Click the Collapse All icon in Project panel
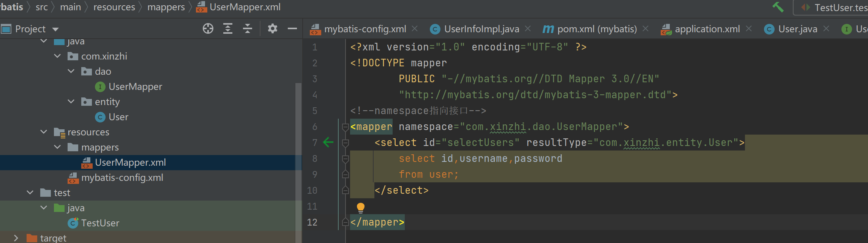 coord(248,29)
